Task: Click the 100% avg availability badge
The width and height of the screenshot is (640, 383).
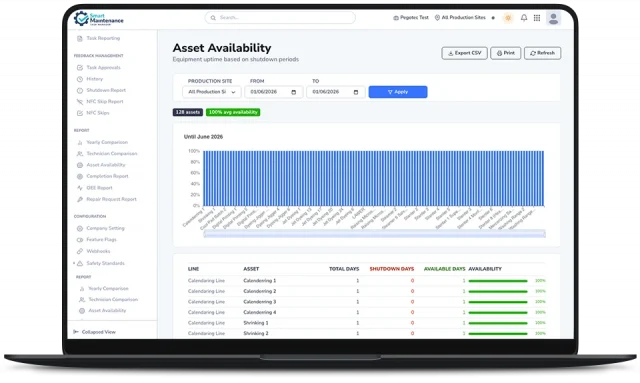Action: (233, 112)
